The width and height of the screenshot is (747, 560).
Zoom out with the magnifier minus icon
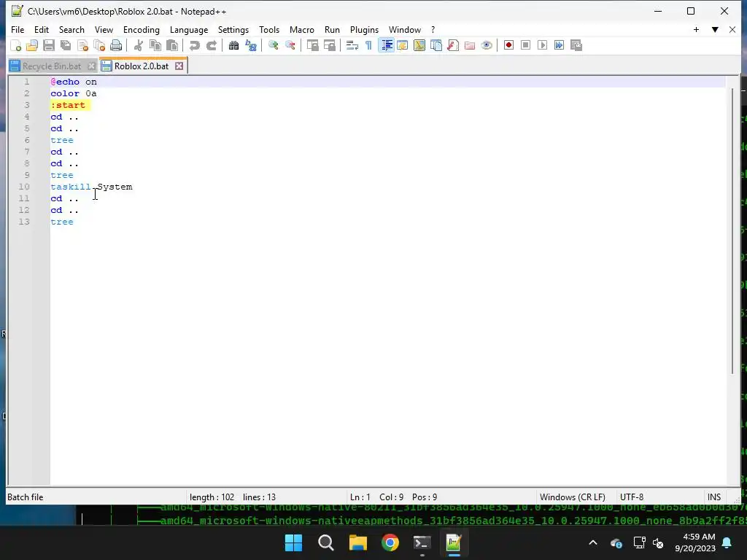290,45
